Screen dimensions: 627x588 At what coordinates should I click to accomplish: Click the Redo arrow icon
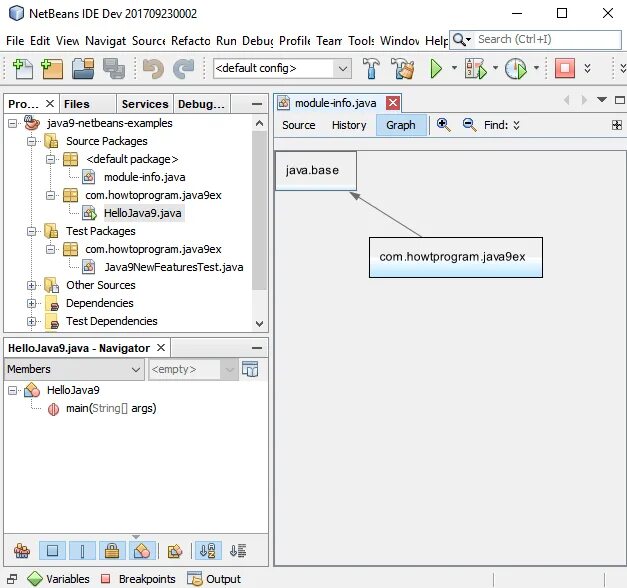(x=184, y=68)
